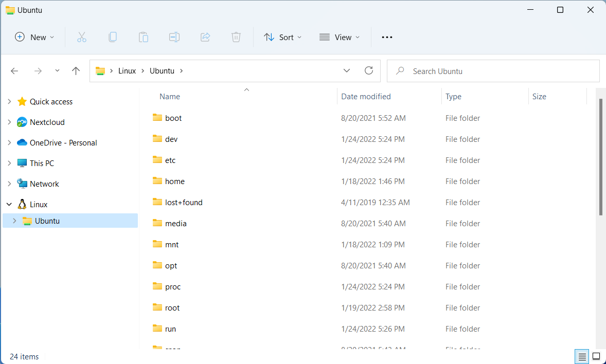Open the Sort dropdown
The image size is (606, 364).
point(282,37)
